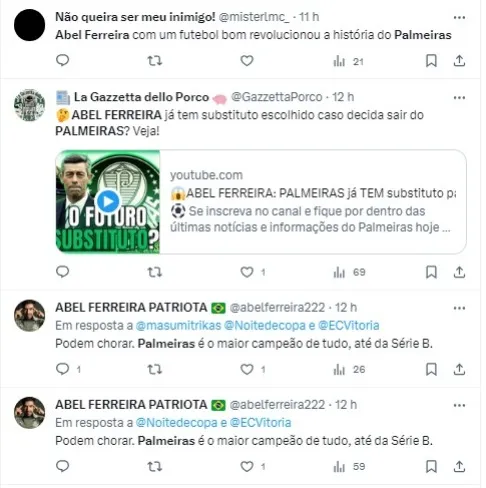This screenshot has width=486, height=488.
Task: Like the misterlmc_ tweet
Action: point(247,61)
